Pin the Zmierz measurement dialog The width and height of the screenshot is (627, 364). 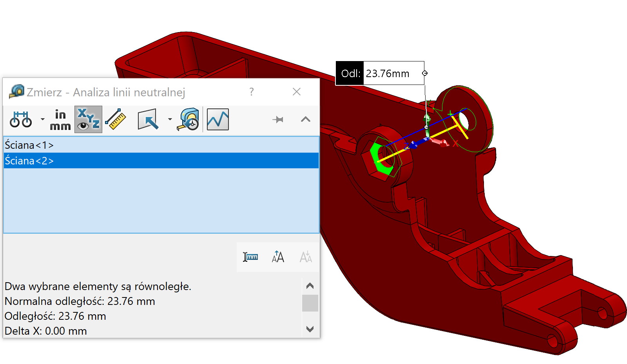278,119
